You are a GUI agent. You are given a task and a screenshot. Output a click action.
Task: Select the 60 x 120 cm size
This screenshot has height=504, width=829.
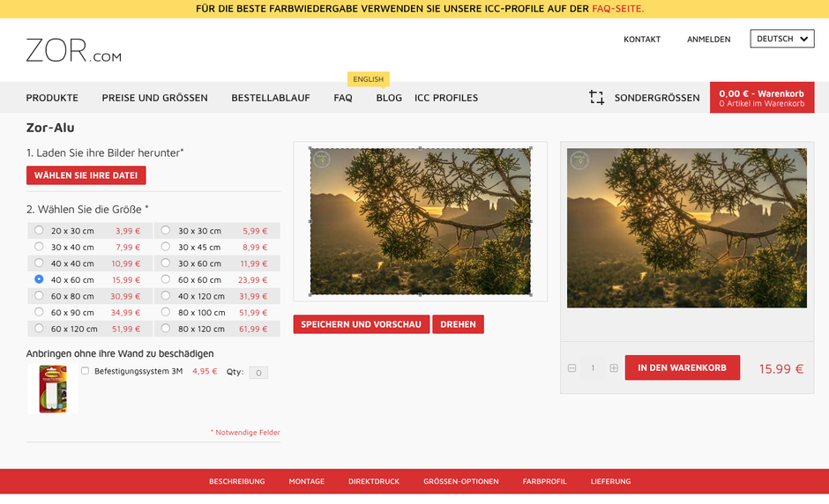(39, 328)
